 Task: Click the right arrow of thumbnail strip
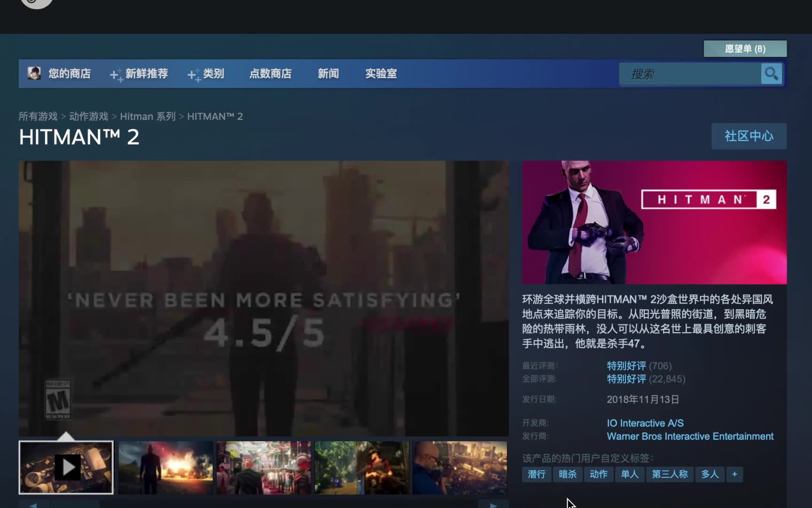pos(493,505)
